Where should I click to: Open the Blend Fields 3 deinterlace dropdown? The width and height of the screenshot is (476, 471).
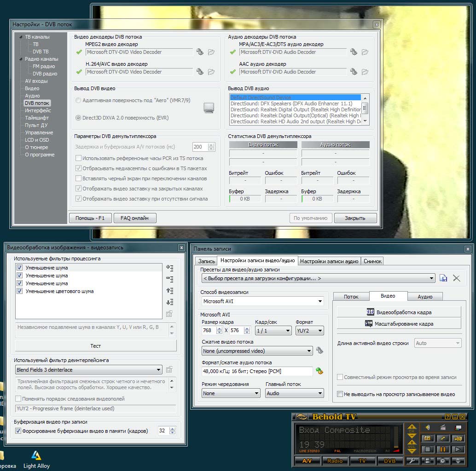[x=89, y=370]
